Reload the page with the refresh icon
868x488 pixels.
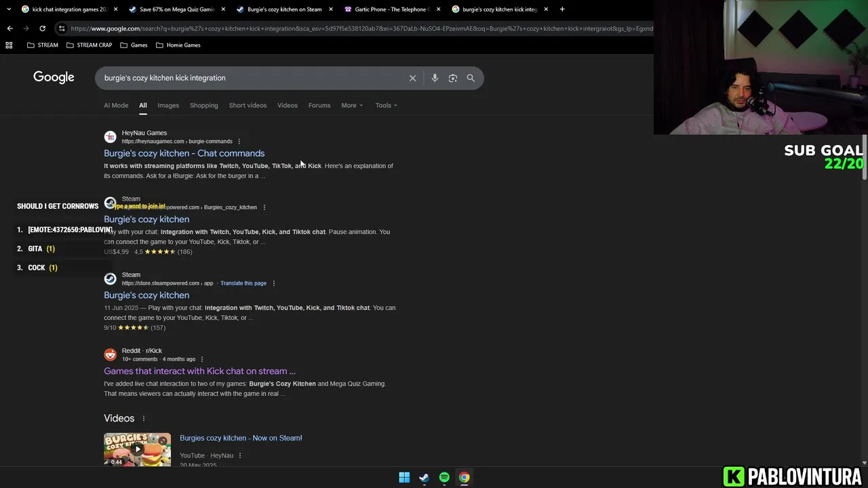tap(42, 28)
